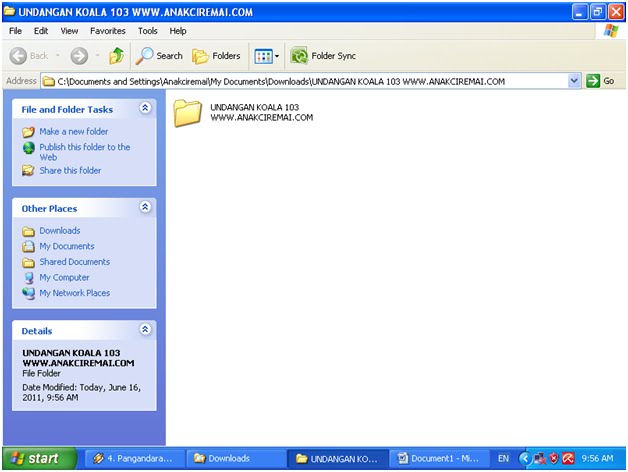Open the Edit menu
The image size is (628, 472).
41,31
